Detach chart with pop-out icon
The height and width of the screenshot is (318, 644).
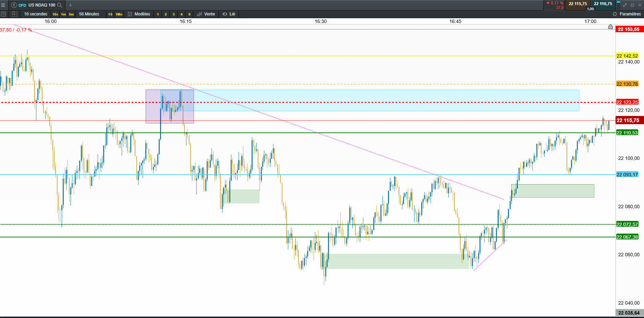(632, 5)
